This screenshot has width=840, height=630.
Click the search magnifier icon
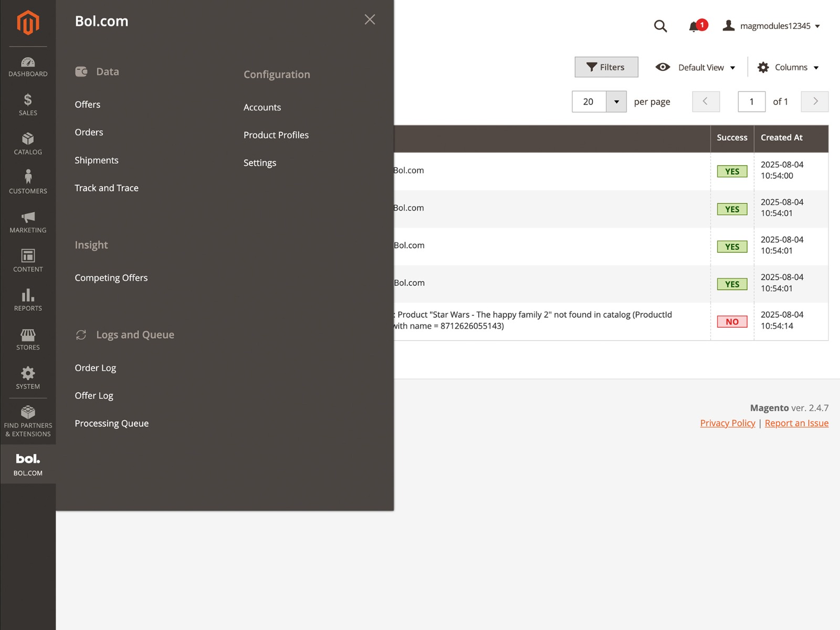[660, 26]
